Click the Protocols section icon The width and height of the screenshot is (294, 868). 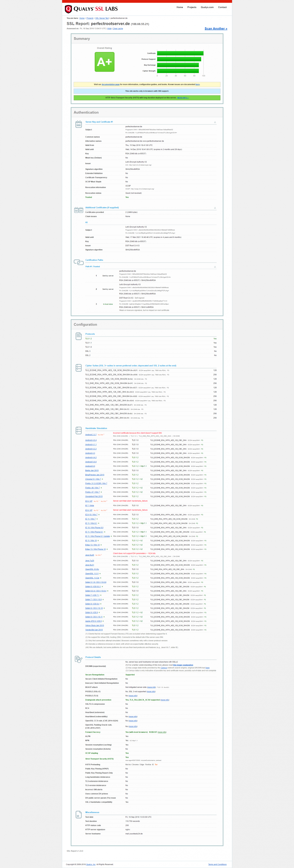(78, 336)
